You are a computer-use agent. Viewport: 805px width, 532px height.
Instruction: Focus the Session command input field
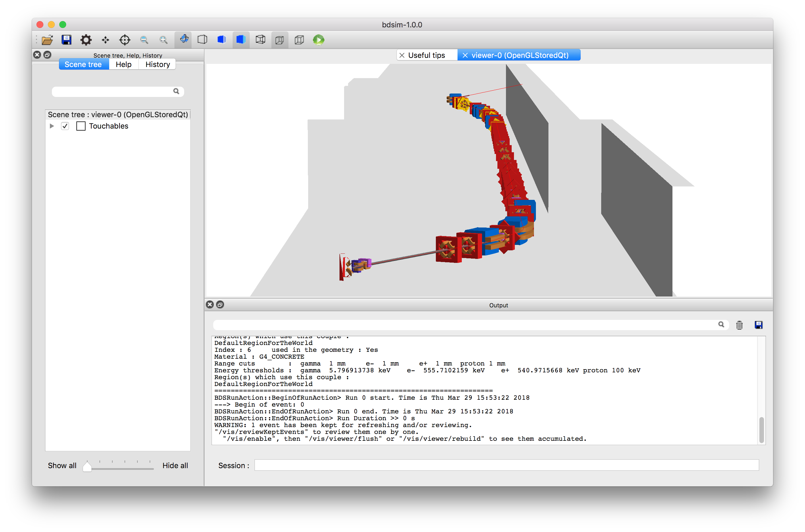coord(507,465)
